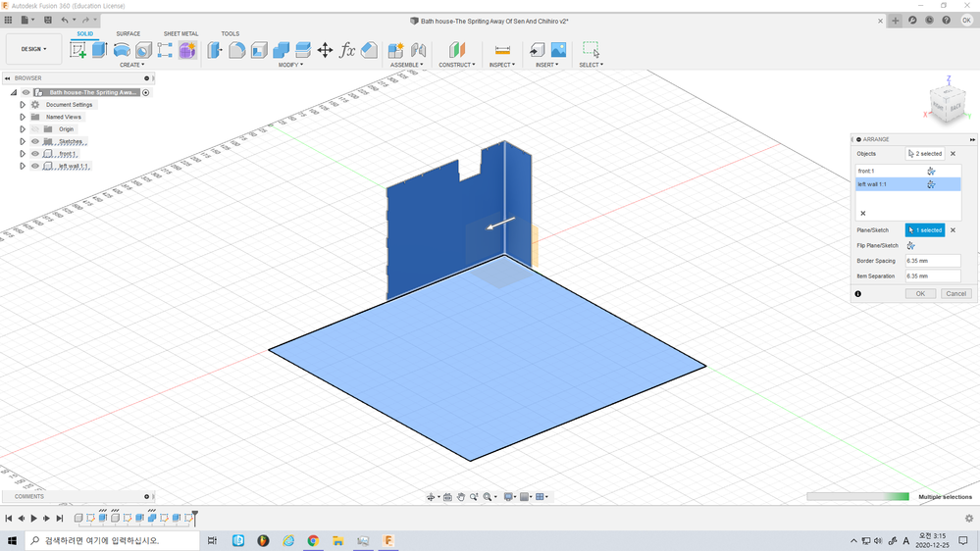The image size is (980, 551).
Task: Click Plane/Sketch 1 selected button
Action: [x=925, y=229]
